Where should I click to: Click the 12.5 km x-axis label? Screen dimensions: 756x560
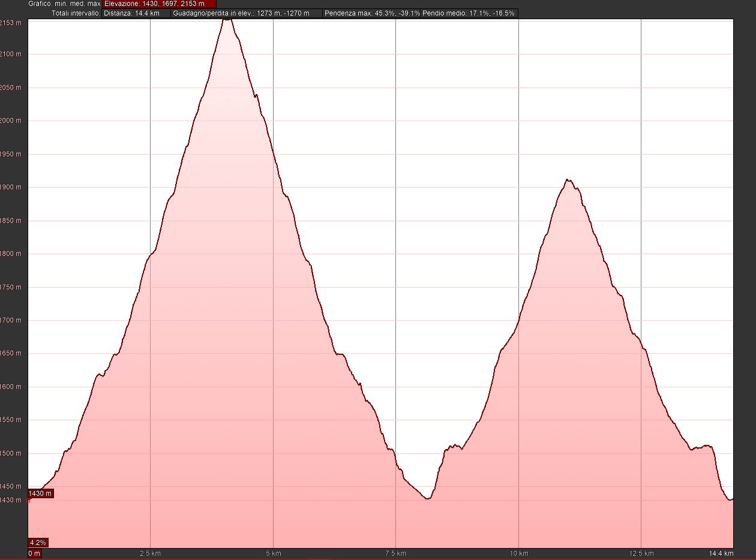click(x=641, y=553)
